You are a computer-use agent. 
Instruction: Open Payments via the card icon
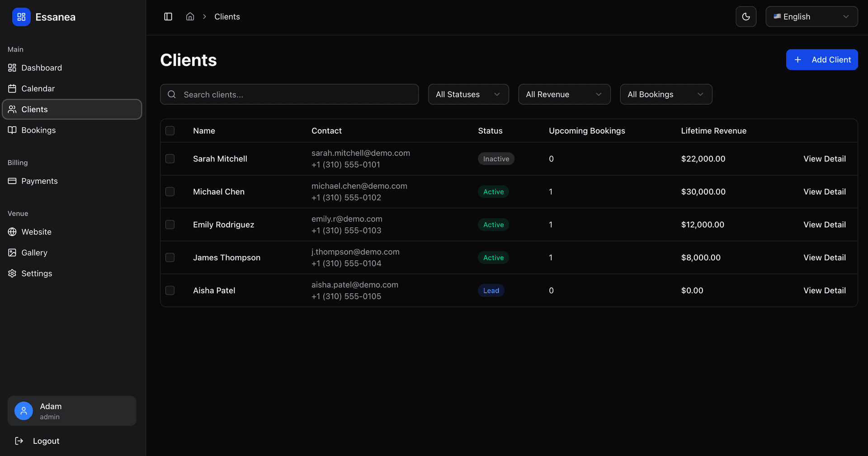click(12, 181)
